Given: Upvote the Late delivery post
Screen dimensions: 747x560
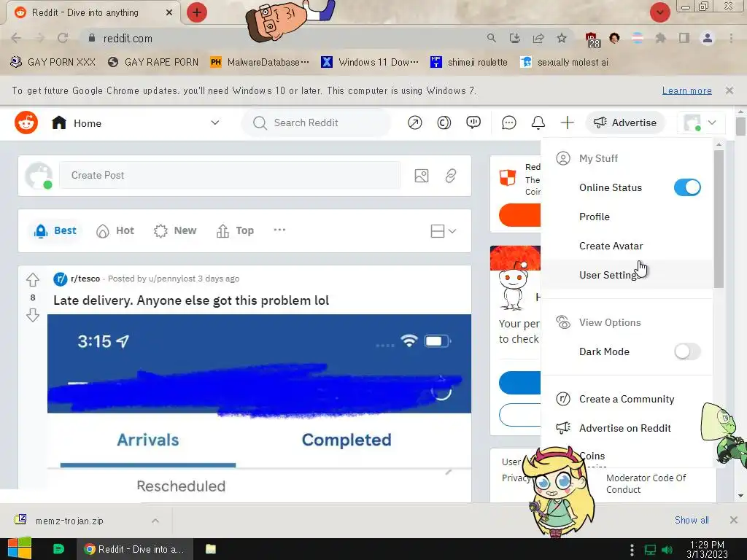Looking at the screenshot, I should pyautogui.click(x=32, y=279).
